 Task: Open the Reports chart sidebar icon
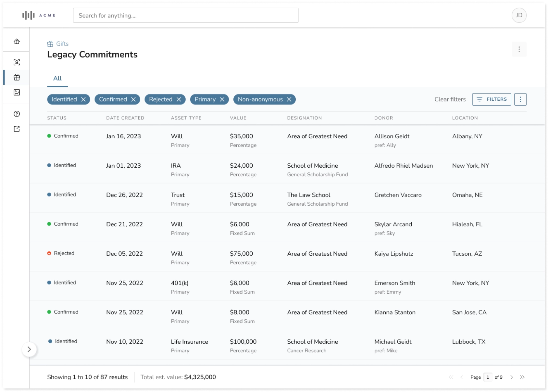click(x=17, y=93)
